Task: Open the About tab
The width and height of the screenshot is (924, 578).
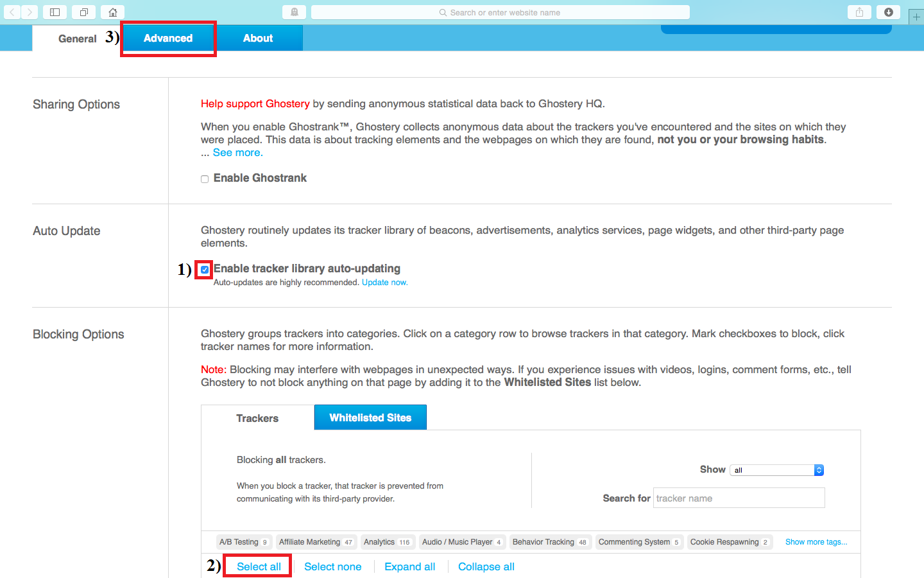Action: click(x=258, y=39)
